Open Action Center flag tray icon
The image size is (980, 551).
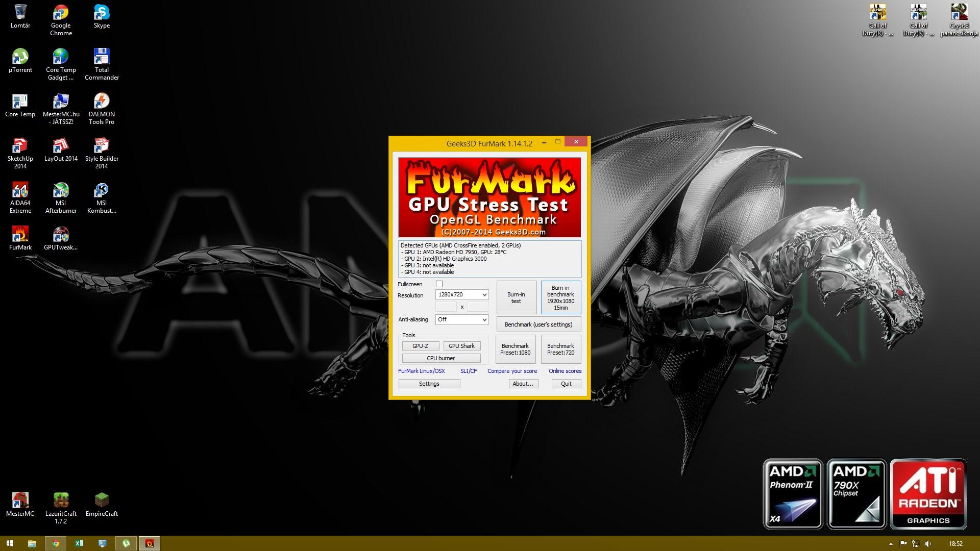pos(903,544)
